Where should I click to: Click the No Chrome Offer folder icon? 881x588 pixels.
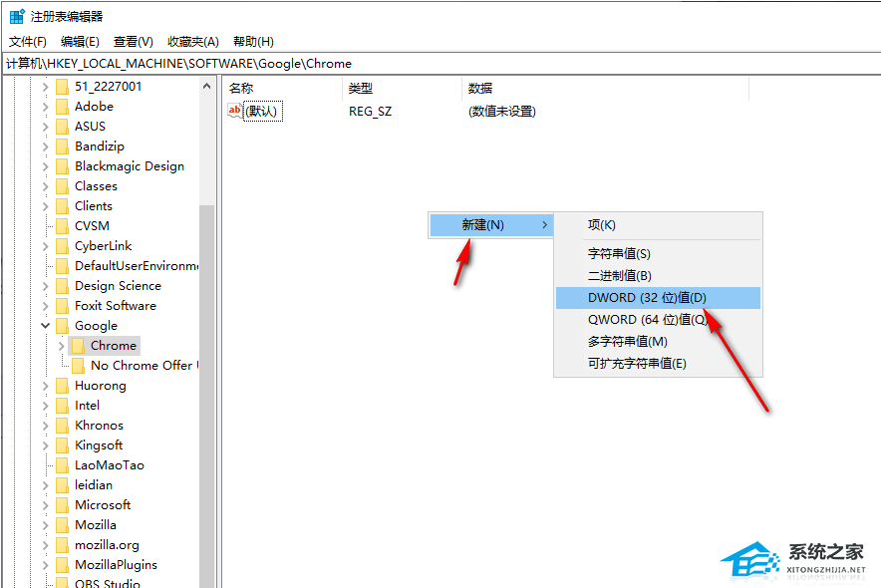pos(78,366)
